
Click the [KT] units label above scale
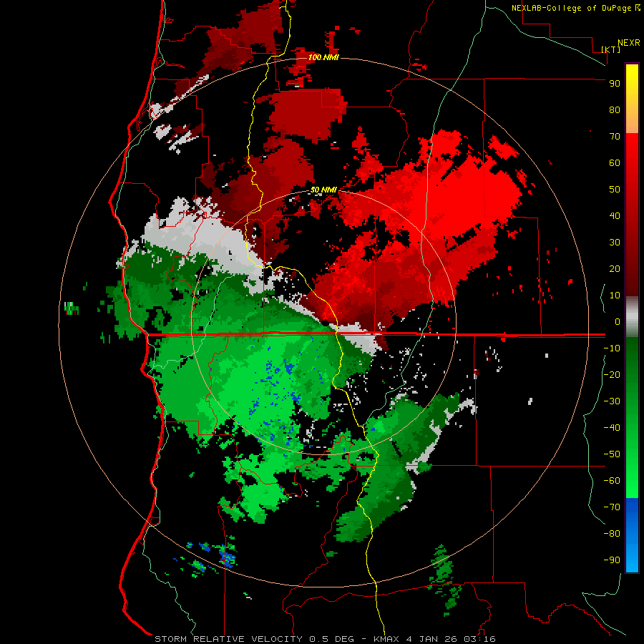(611, 49)
